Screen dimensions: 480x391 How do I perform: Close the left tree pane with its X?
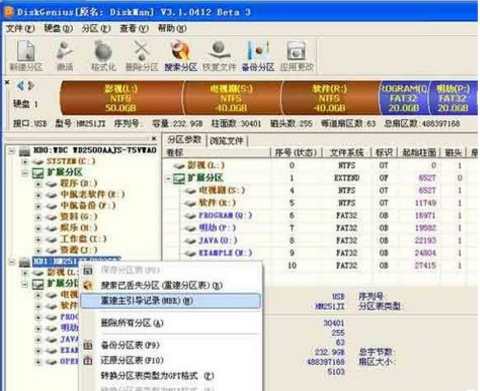coord(154,138)
